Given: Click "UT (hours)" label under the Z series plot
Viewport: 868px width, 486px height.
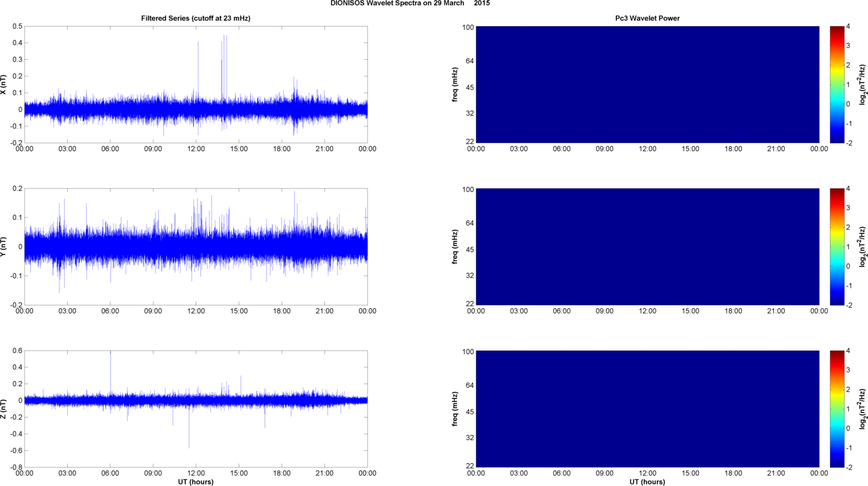Looking at the screenshot, I should 196,482.
